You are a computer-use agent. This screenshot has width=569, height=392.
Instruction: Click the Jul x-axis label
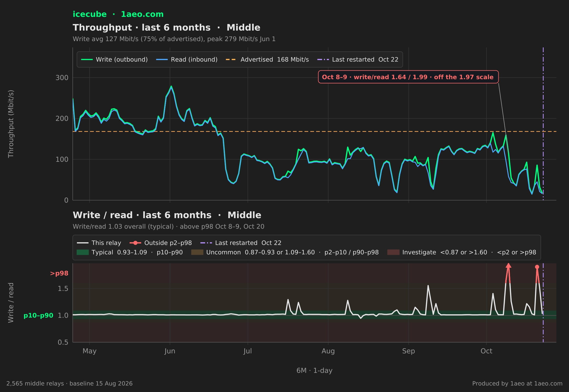(x=248, y=351)
